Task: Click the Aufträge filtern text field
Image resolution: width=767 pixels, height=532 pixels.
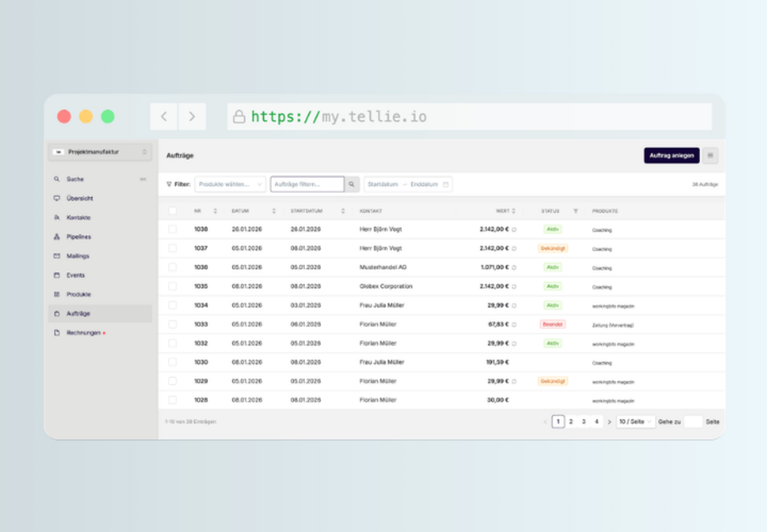Action: (307, 184)
